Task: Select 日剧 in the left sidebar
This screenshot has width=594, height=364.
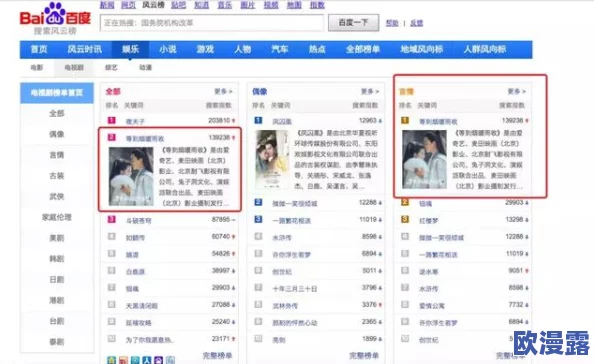Action: click(57, 280)
